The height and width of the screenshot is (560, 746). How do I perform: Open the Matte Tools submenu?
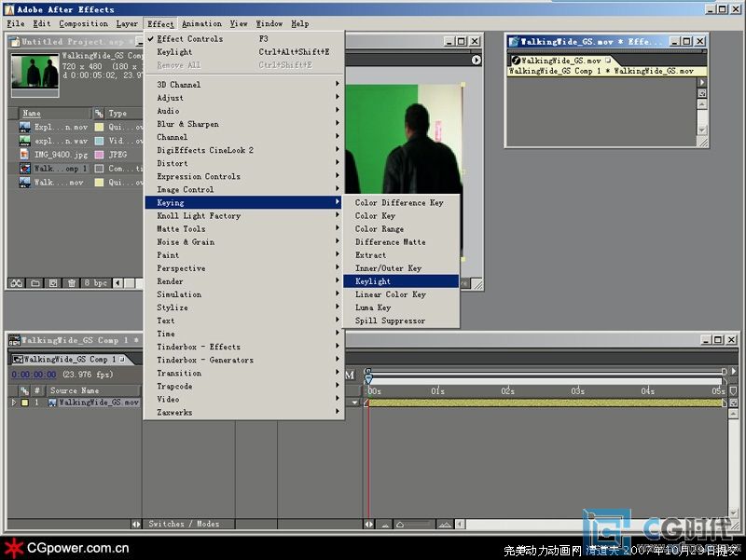tap(244, 228)
